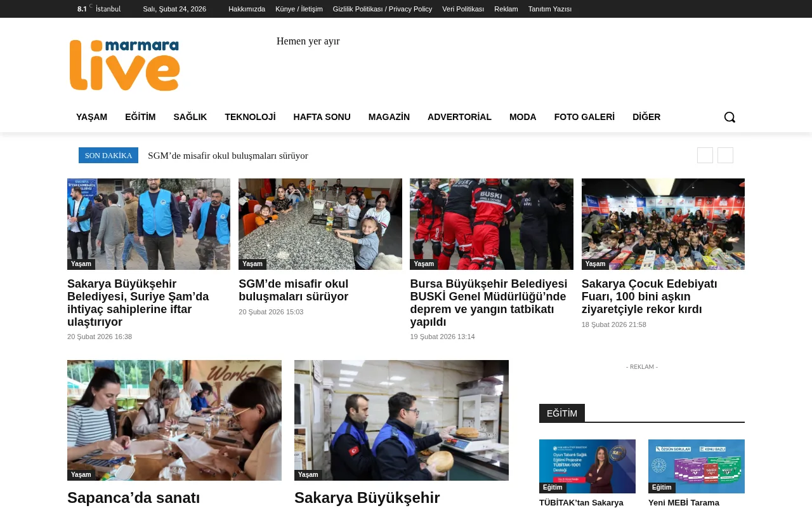Open the search panel via magnifier icon
812x508 pixels.
click(x=730, y=117)
